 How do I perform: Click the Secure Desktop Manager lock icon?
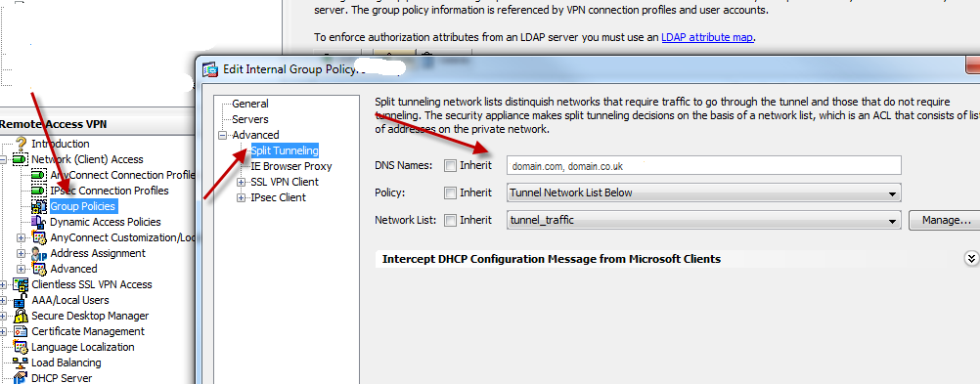tap(21, 316)
